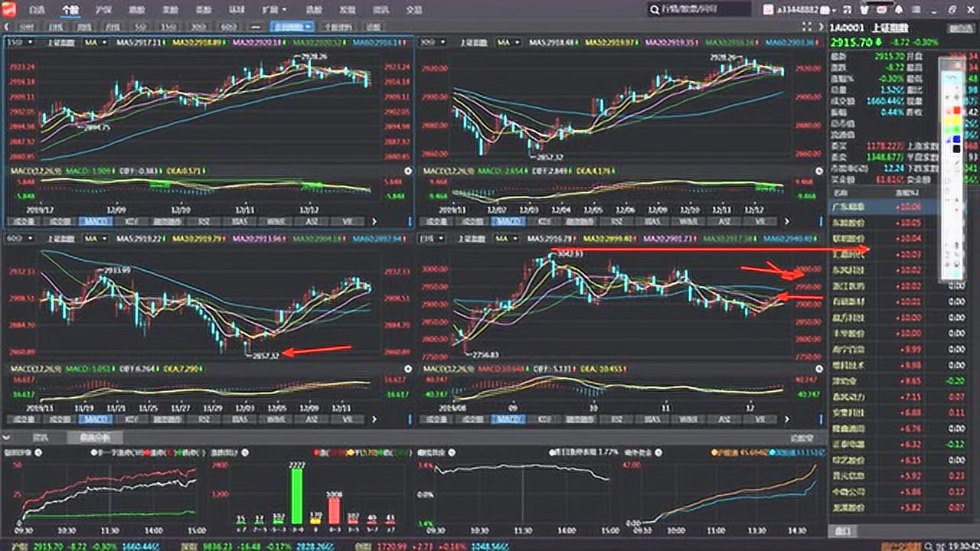Select stock row with +10.05

pos(902,223)
